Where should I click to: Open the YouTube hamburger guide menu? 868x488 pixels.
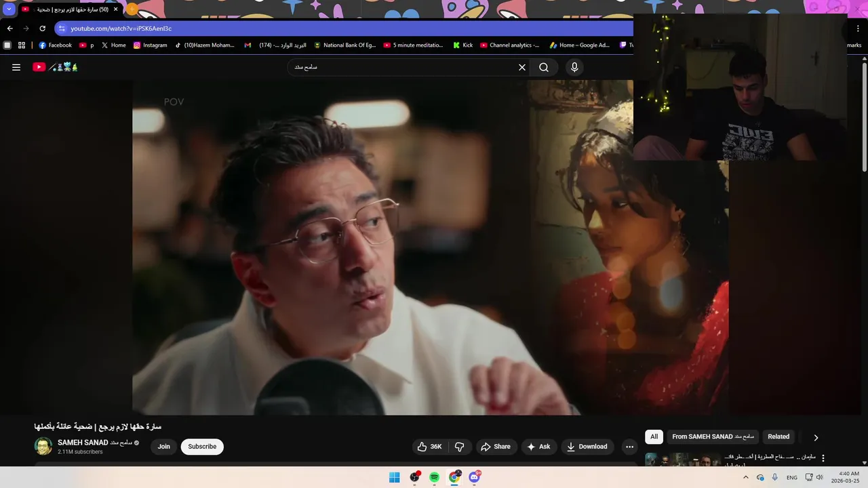[x=16, y=67]
